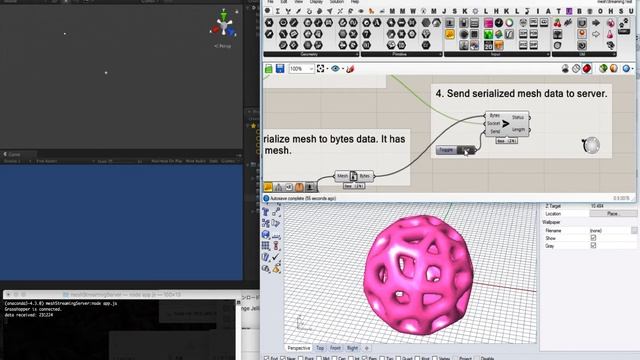
Task: Select the calendar '20' component icon
Action: pos(488,45)
